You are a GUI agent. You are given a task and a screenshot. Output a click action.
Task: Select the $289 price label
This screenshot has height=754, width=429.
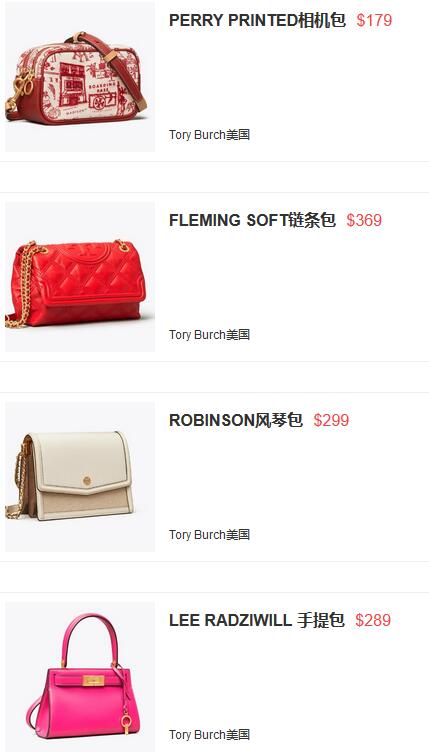coord(373,620)
